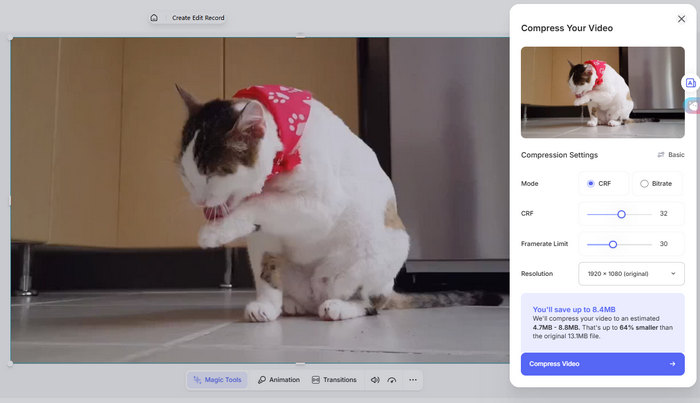The image size is (700, 403).
Task: Close the Compress Your Video panel
Action: pyautogui.click(x=681, y=19)
